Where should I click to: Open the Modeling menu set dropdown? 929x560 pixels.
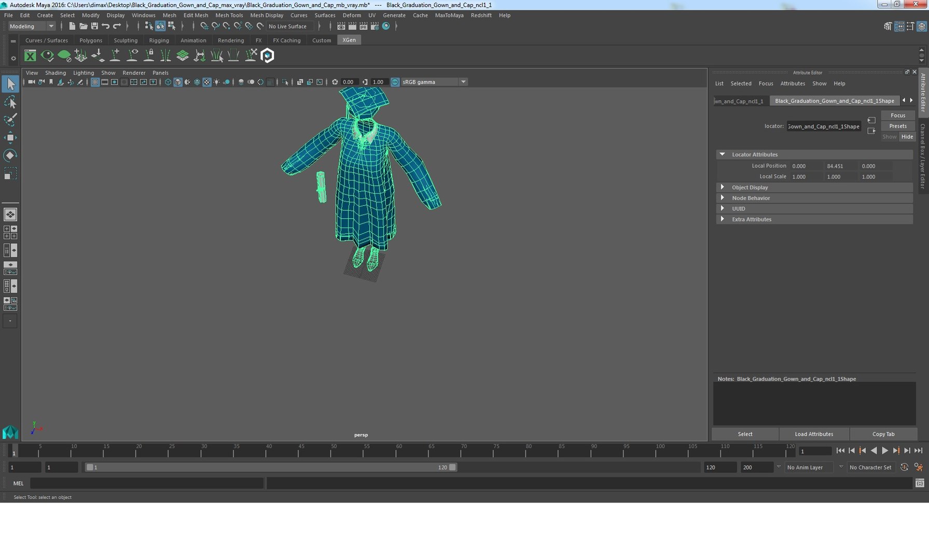pos(31,26)
